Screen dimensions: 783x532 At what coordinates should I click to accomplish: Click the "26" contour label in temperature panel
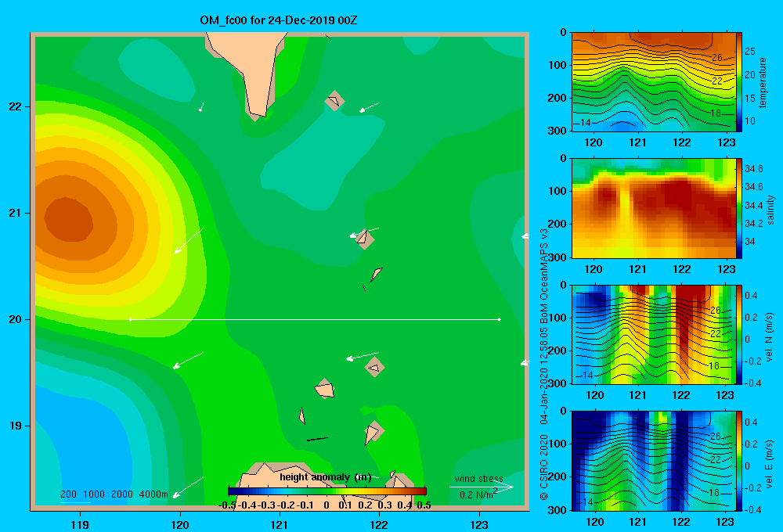(717, 58)
